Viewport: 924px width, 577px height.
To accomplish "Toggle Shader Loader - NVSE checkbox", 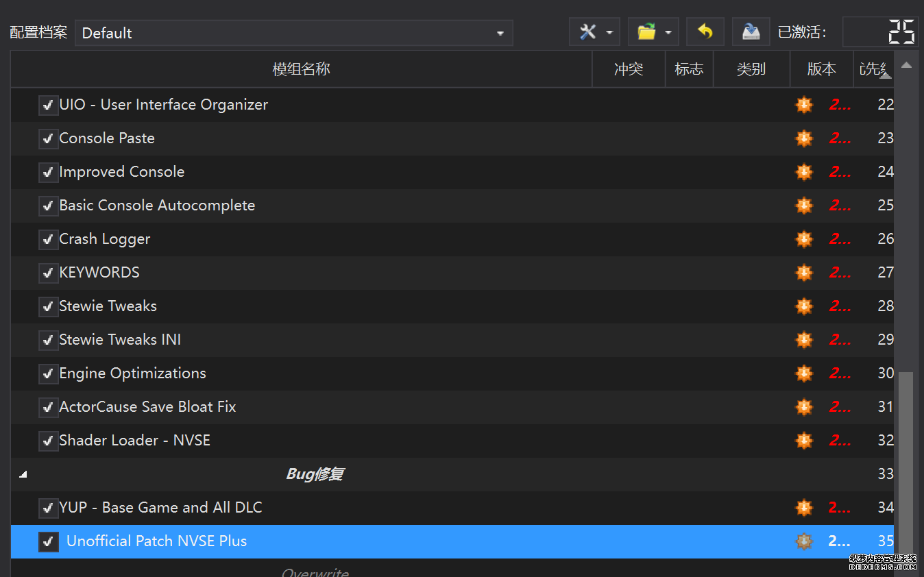I will 48,441.
